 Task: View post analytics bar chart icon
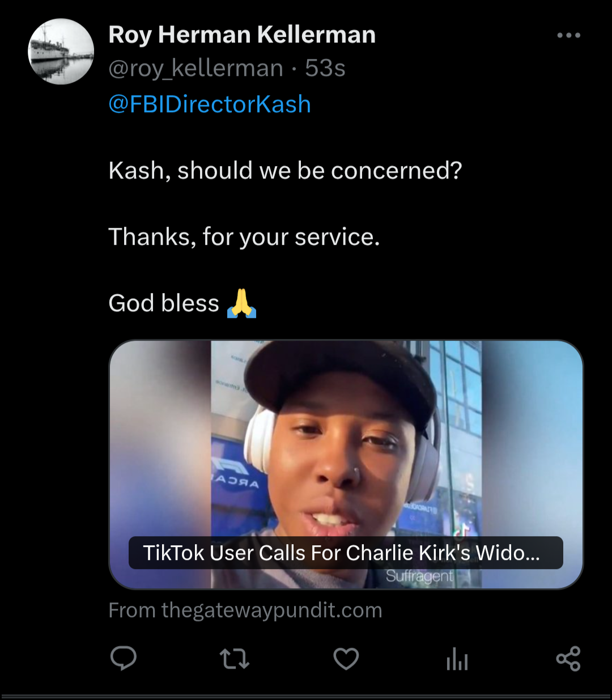tap(457, 660)
